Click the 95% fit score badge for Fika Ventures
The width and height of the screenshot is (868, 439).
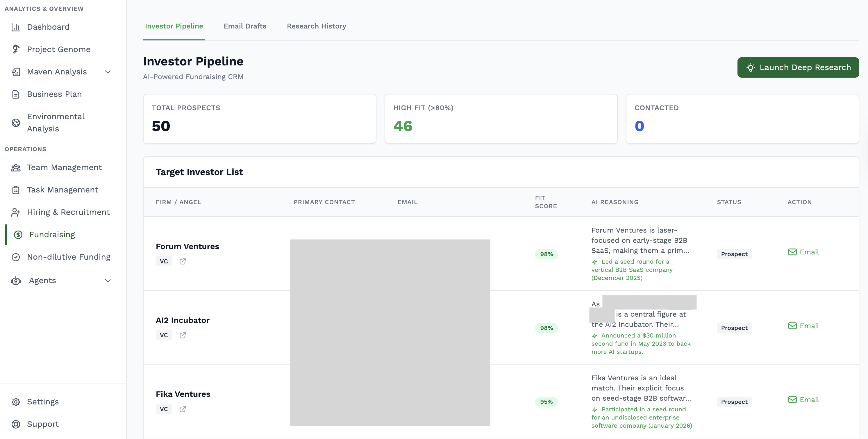[546, 401]
